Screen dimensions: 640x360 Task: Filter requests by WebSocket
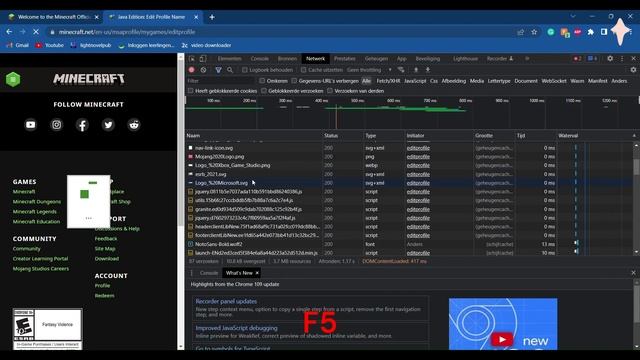(x=553, y=81)
